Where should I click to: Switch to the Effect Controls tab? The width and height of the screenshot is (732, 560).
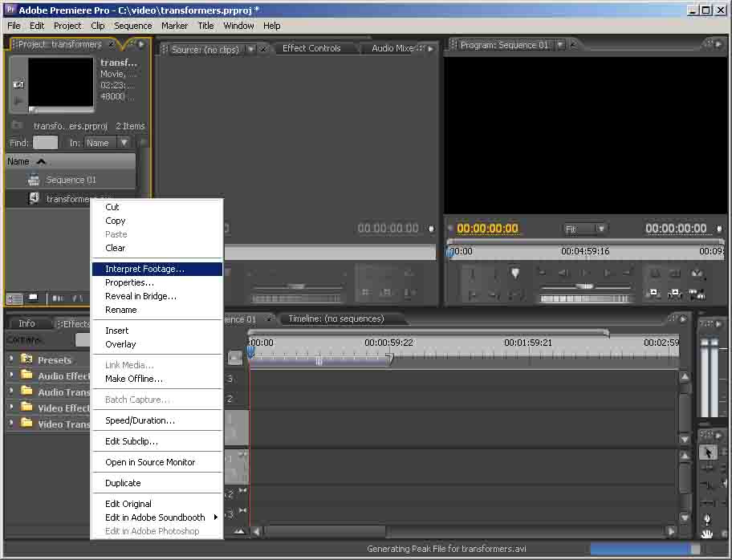point(311,48)
